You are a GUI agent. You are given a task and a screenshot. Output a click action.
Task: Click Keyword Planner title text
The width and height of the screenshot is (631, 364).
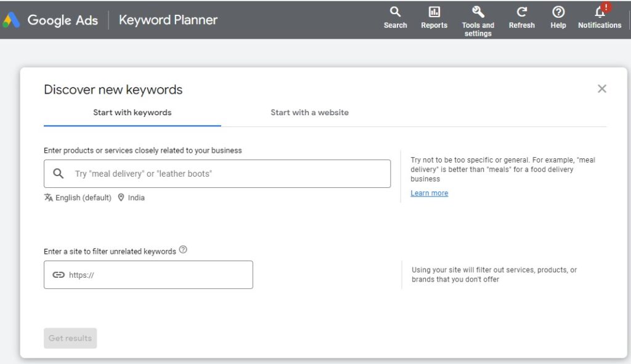click(x=168, y=20)
